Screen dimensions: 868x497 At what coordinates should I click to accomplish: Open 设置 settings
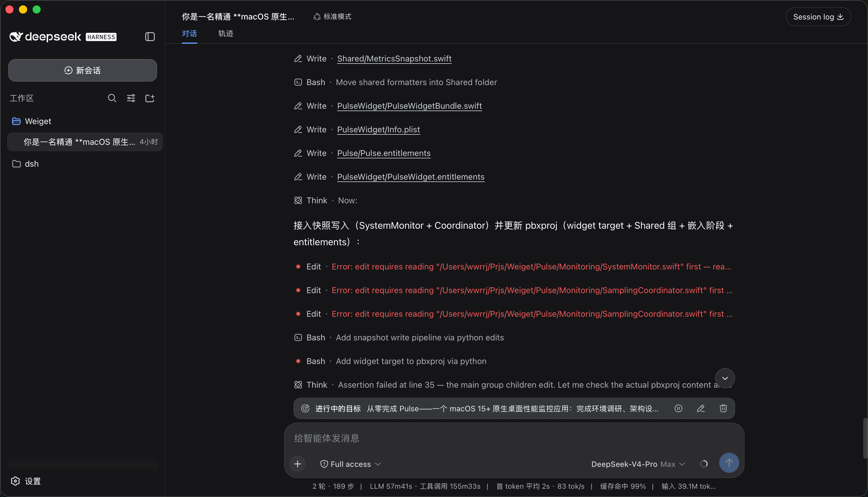tap(26, 481)
